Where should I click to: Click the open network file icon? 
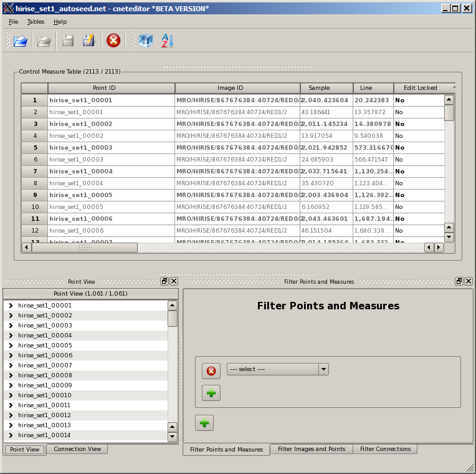(x=21, y=41)
